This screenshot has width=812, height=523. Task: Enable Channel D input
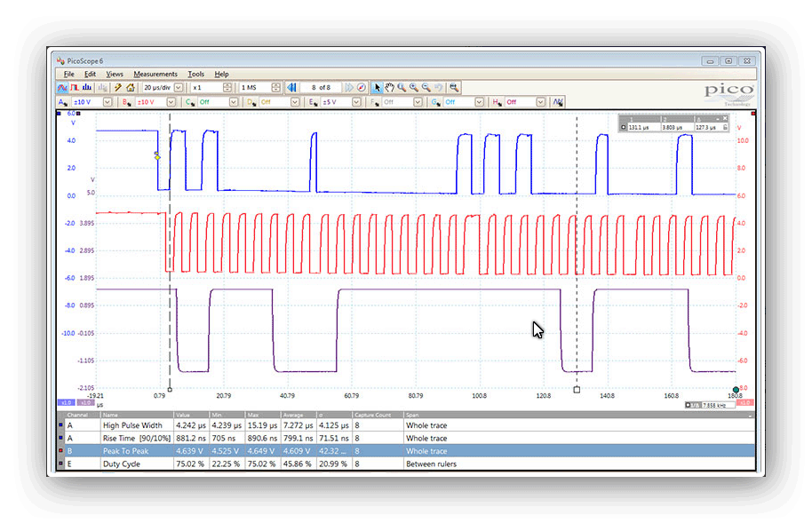click(296, 101)
